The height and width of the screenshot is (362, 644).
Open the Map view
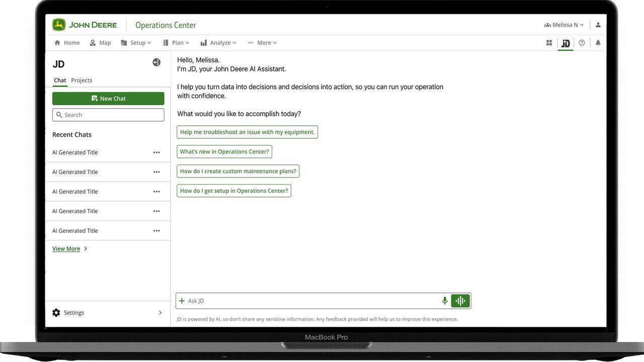click(100, 43)
